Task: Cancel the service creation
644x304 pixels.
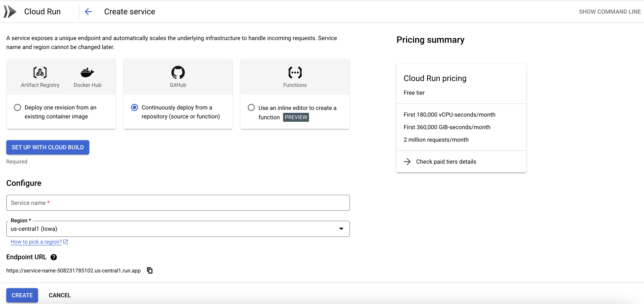Action: 60,295
